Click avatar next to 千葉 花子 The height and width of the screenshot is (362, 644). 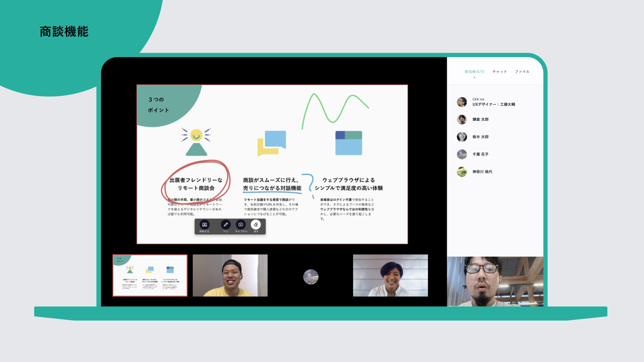coord(462,154)
